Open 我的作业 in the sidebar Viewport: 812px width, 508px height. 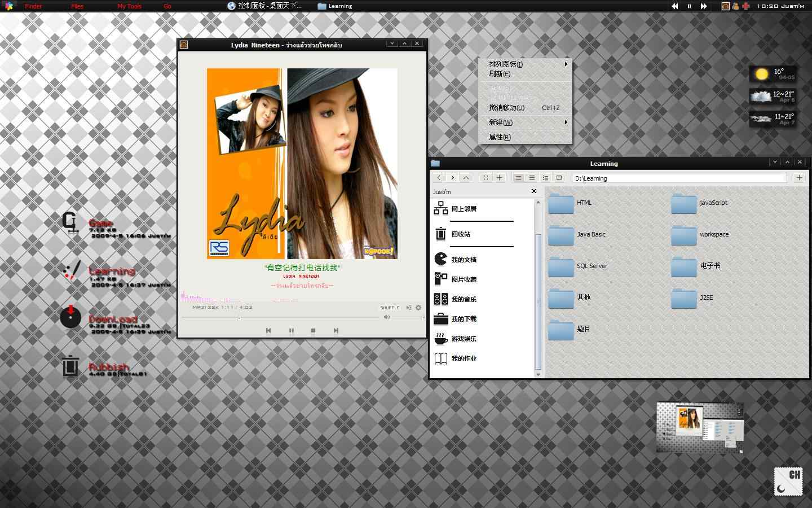click(456, 358)
